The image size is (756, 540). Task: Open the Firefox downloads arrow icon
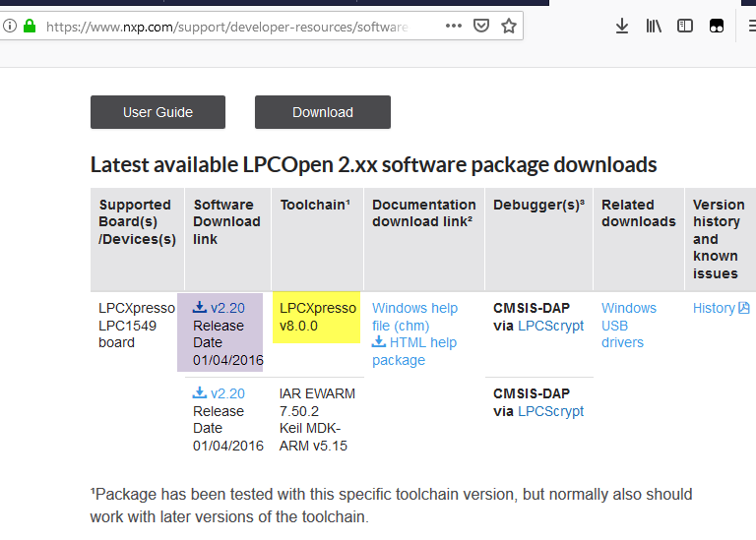click(x=622, y=26)
